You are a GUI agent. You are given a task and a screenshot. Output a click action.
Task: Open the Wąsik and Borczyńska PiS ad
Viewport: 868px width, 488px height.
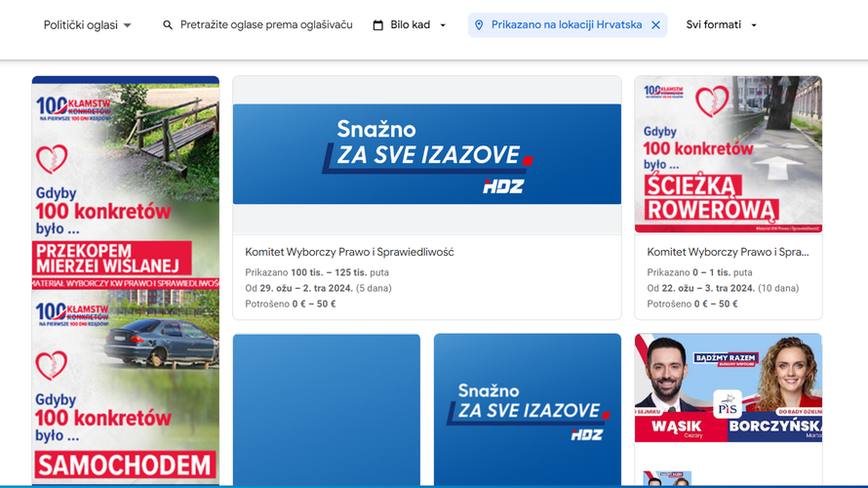(729, 387)
